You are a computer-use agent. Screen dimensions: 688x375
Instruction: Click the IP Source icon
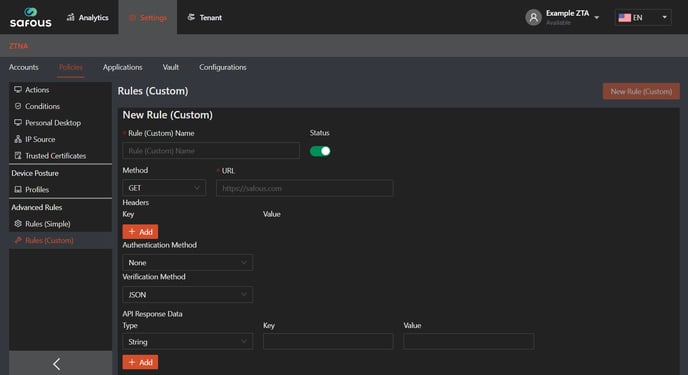point(18,139)
